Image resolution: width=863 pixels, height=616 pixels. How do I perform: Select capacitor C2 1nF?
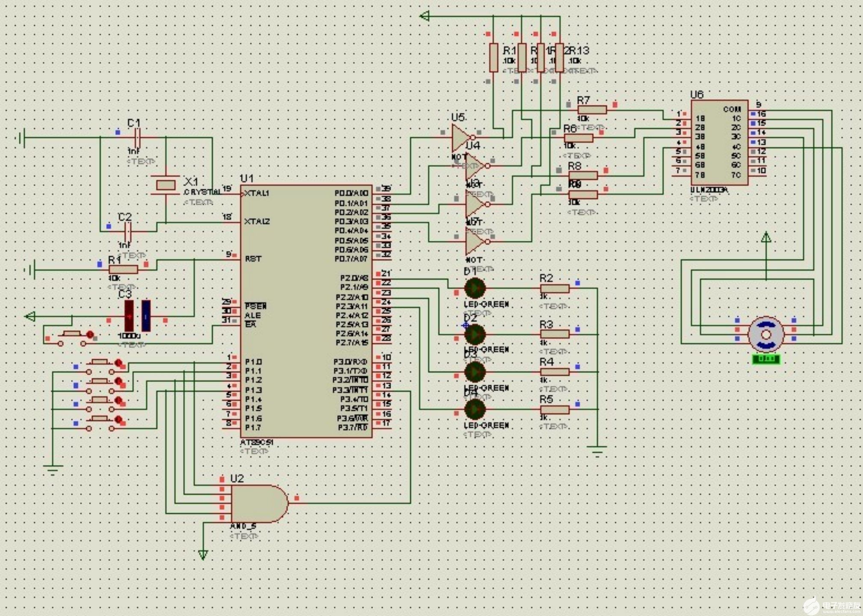click(x=128, y=231)
